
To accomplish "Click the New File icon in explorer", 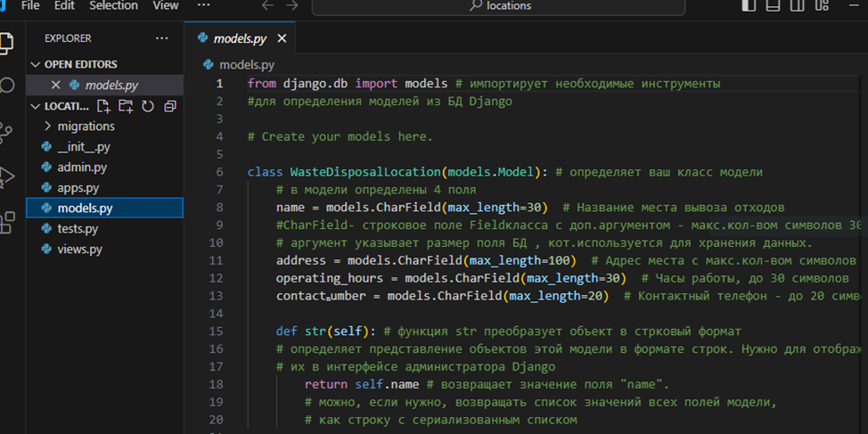I will pos(103,106).
